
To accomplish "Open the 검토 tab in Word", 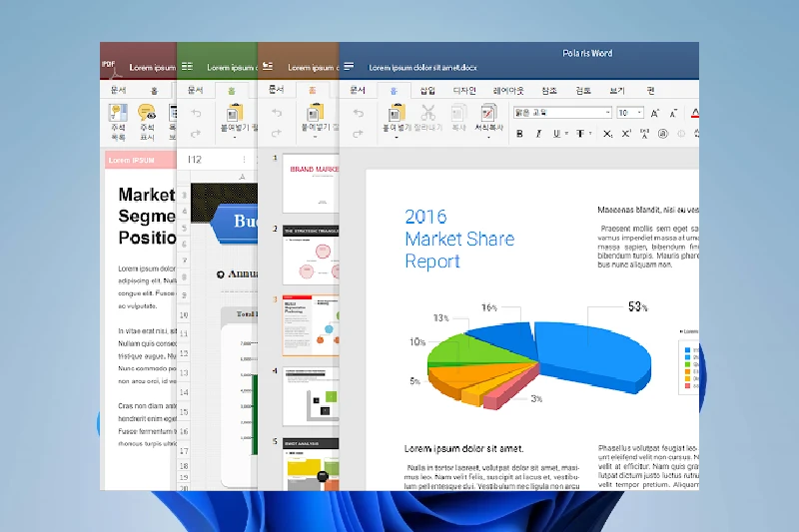I will click(x=583, y=91).
